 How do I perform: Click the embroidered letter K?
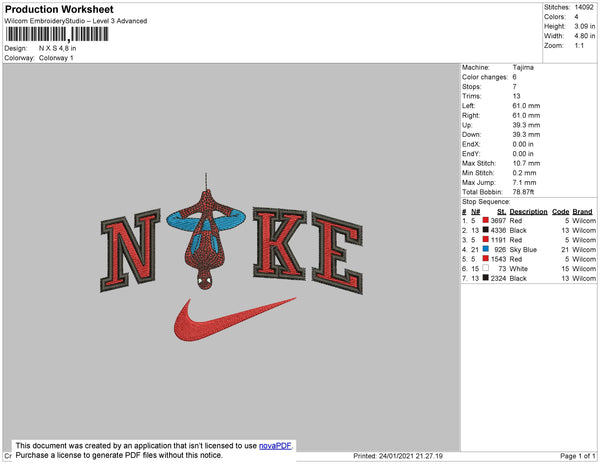point(280,244)
